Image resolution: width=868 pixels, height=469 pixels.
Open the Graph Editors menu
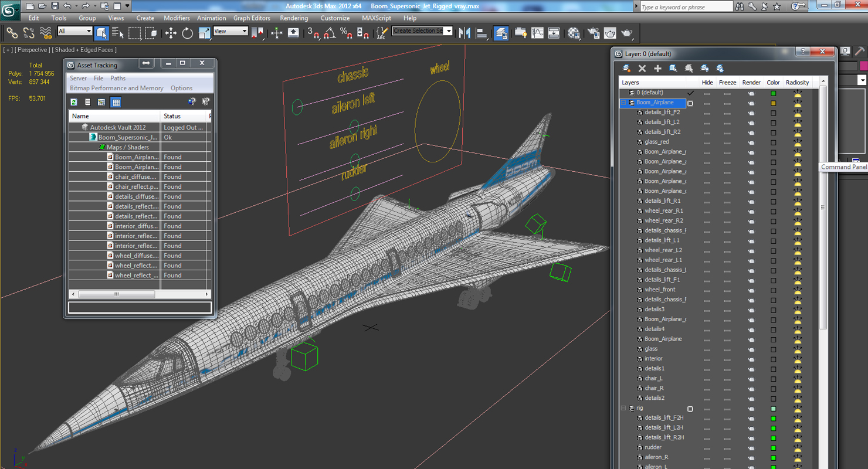[253, 18]
